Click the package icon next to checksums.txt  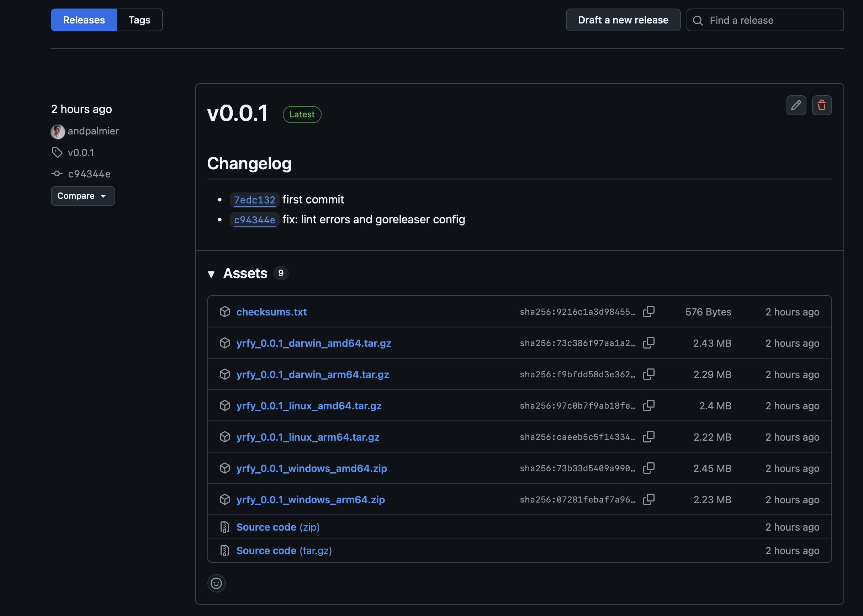[x=225, y=312]
